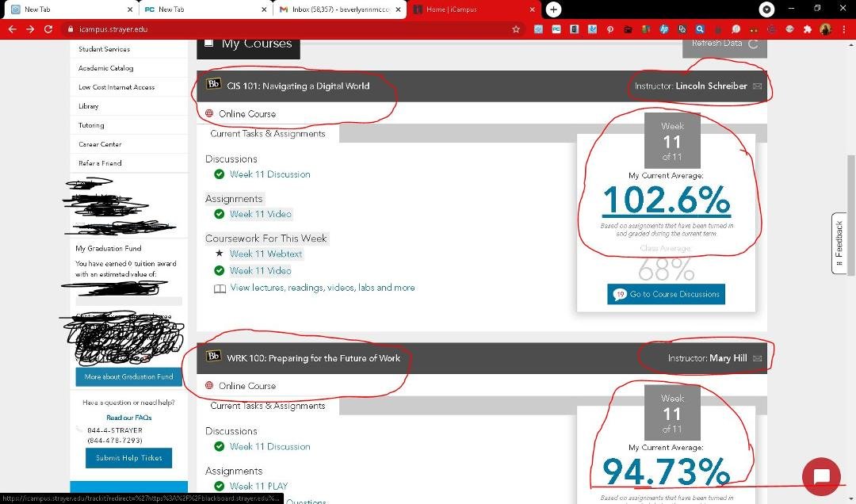Open the Chrome three-dot menu
856x504 pixels.
(844, 29)
